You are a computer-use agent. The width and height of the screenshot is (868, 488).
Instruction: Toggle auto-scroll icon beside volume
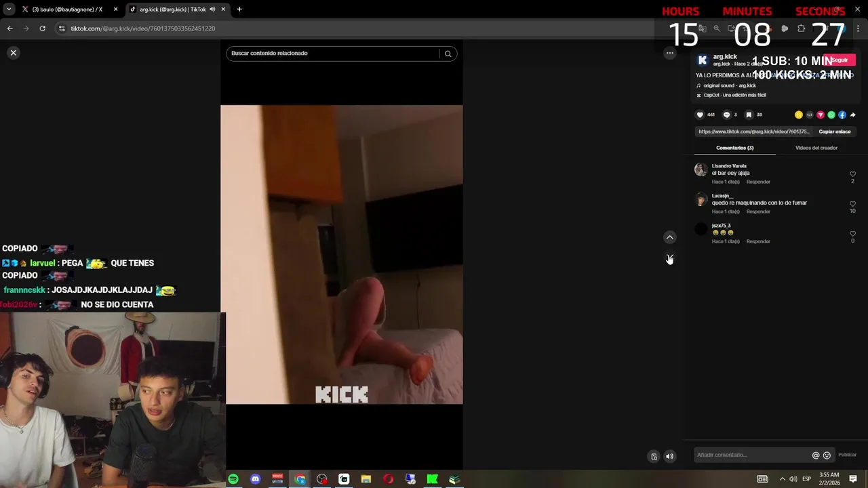[x=654, y=456]
